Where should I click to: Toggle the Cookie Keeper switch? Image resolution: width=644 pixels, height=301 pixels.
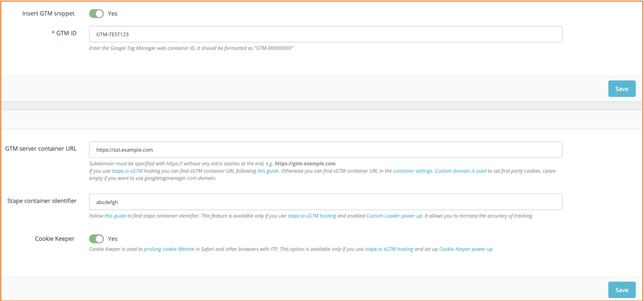click(x=96, y=239)
